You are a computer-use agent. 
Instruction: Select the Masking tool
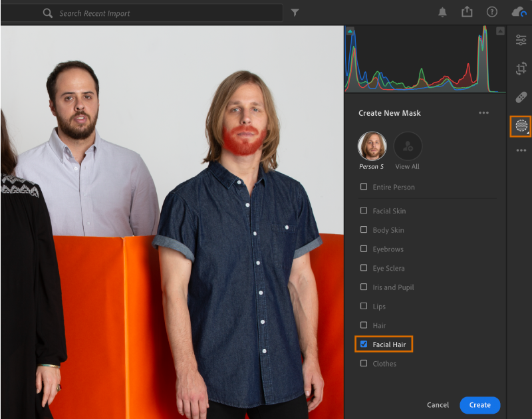[521, 126]
